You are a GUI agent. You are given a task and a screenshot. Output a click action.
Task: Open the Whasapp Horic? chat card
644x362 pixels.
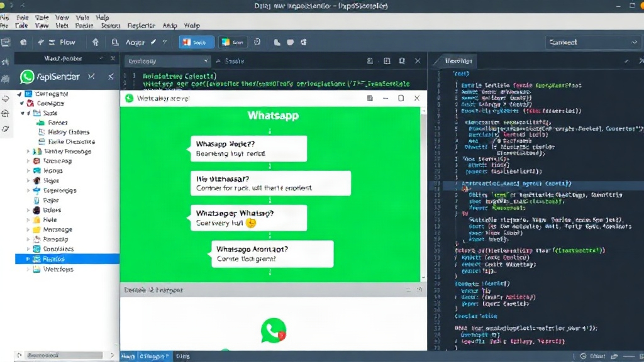[x=249, y=148]
